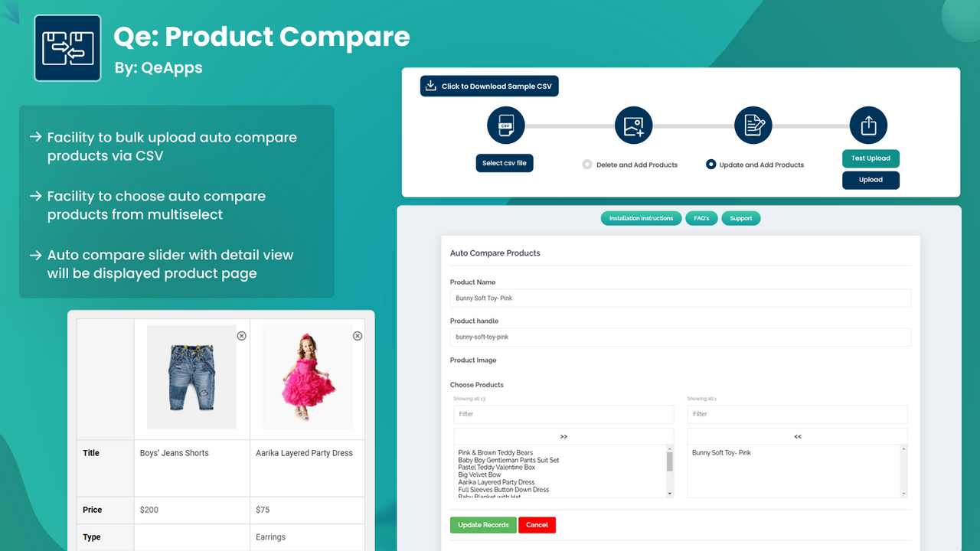
Task: Click the CSV file step icon
Action: coord(505,125)
